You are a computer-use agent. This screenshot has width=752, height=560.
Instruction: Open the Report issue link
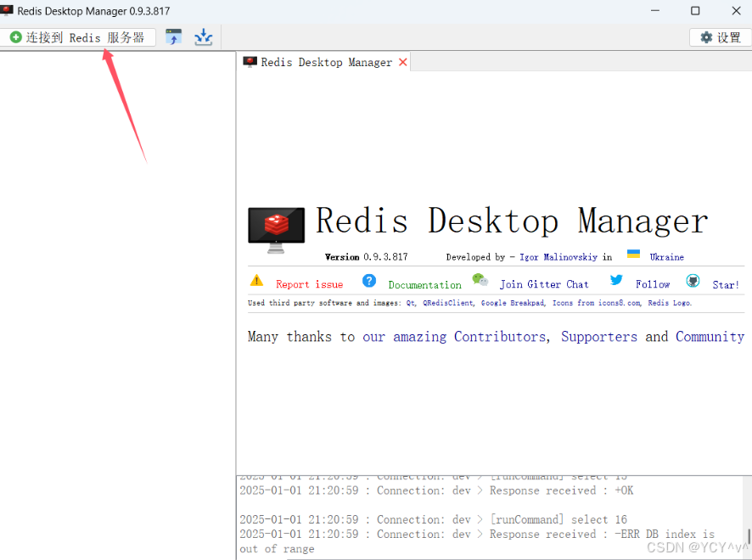(x=309, y=284)
